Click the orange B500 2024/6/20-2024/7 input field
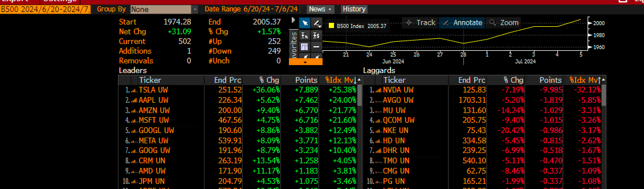 click(45, 9)
